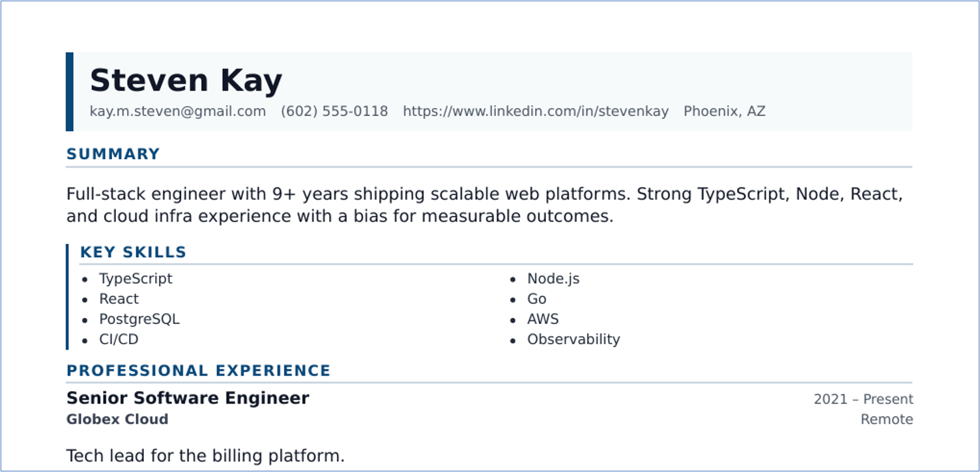
Task: Open the kay.m.steven@gmail.com email link
Action: click(x=178, y=111)
